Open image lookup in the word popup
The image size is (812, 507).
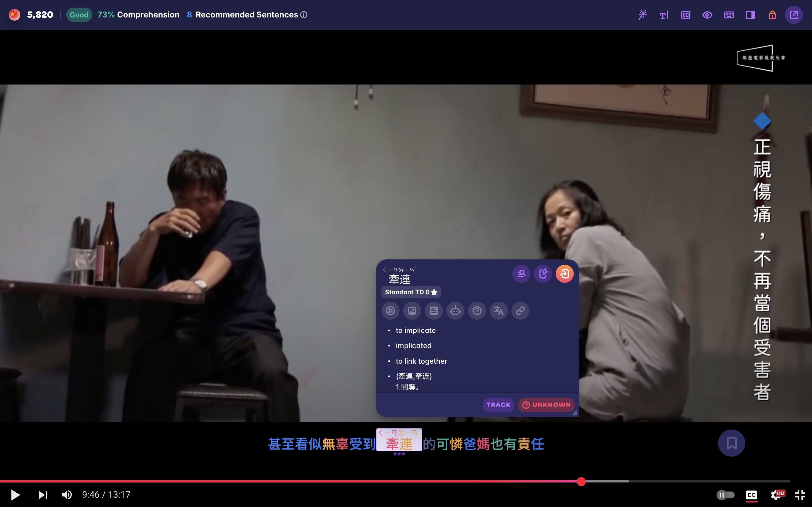coord(412,310)
